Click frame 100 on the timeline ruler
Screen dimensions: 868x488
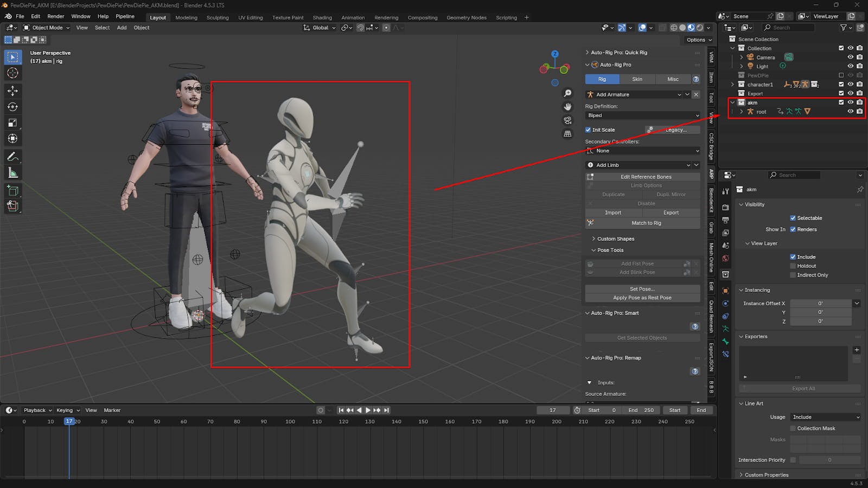pyautogui.click(x=290, y=421)
